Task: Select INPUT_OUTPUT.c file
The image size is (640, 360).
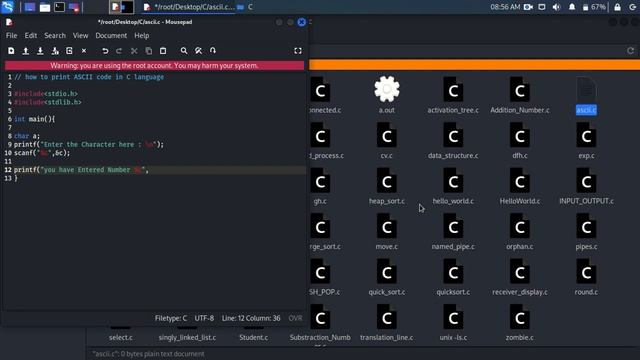Action: pyautogui.click(x=586, y=186)
